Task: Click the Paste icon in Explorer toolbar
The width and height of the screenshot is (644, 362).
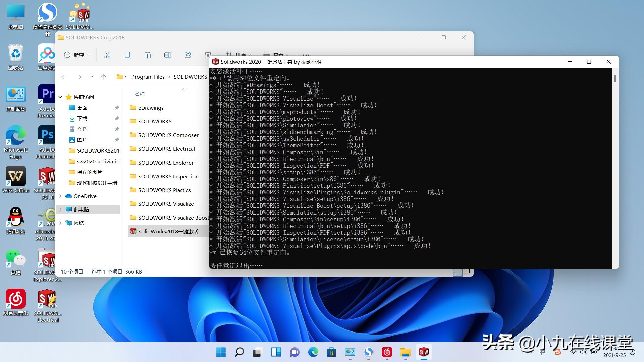Action: [148, 55]
